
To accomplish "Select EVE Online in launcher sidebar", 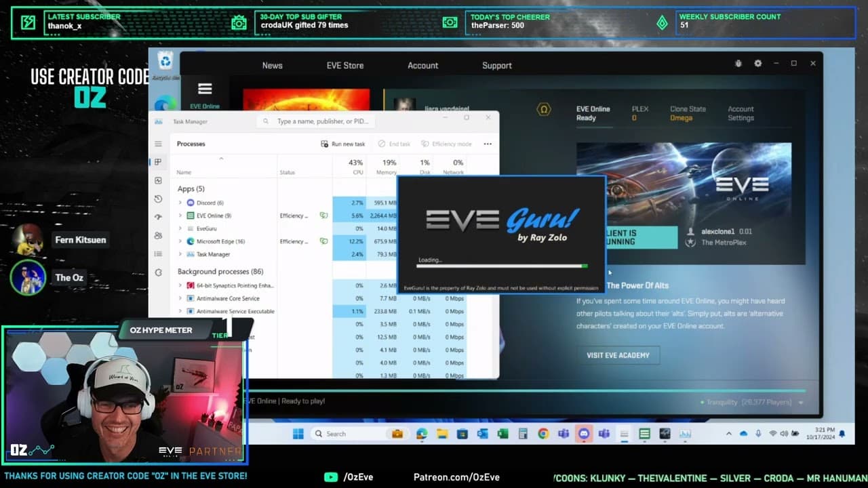I will click(205, 94).
